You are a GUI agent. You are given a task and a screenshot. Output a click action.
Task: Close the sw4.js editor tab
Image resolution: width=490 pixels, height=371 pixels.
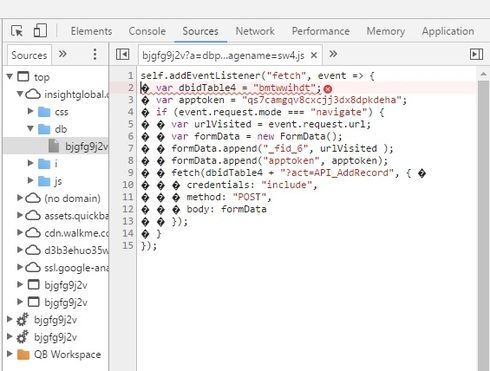click(314, 55)
